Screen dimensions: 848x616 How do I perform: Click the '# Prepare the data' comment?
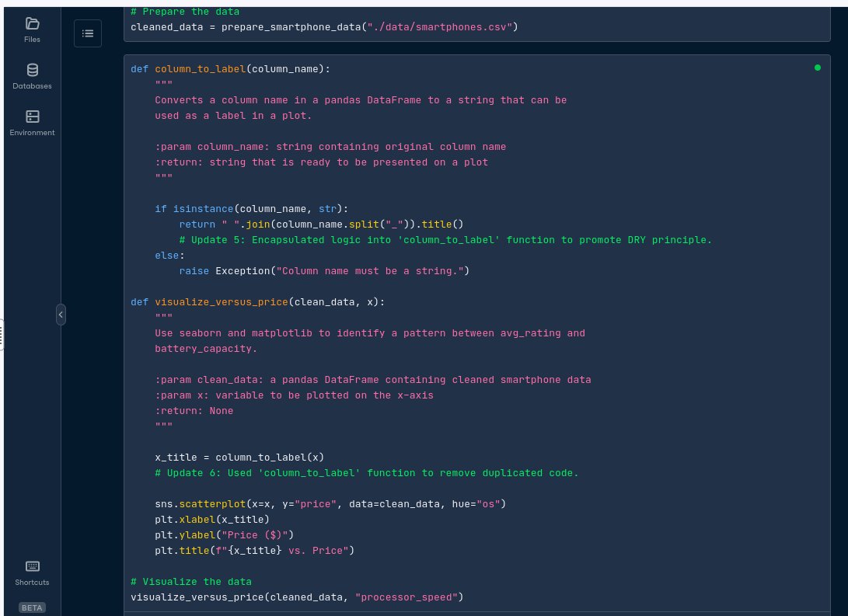tap(185, 12)
